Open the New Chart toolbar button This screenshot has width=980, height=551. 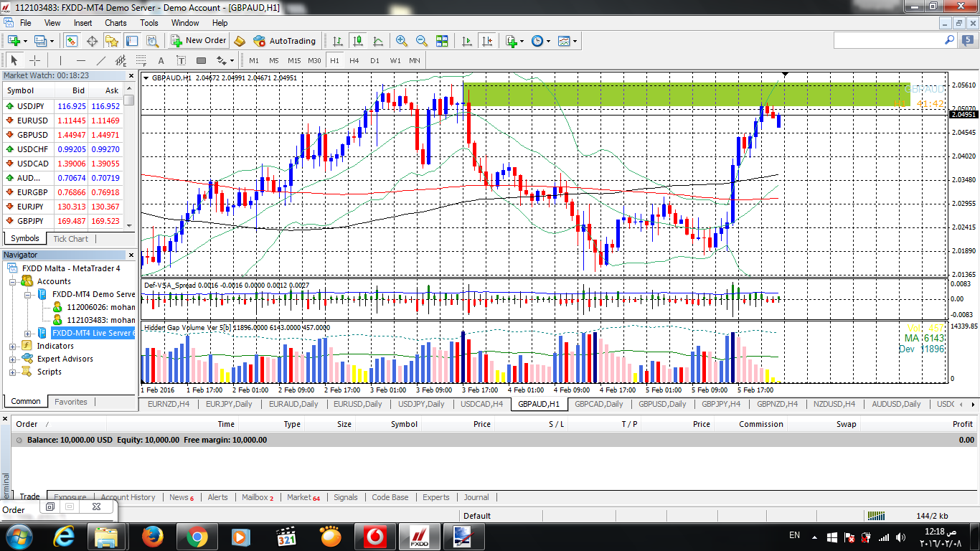click(17, 41)
